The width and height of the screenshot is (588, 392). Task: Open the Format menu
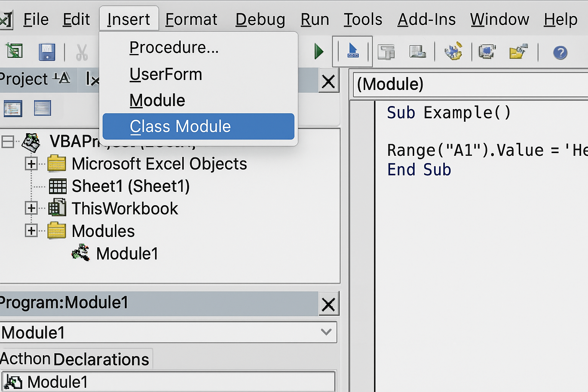pyautogui.click(x=191, y=19)
